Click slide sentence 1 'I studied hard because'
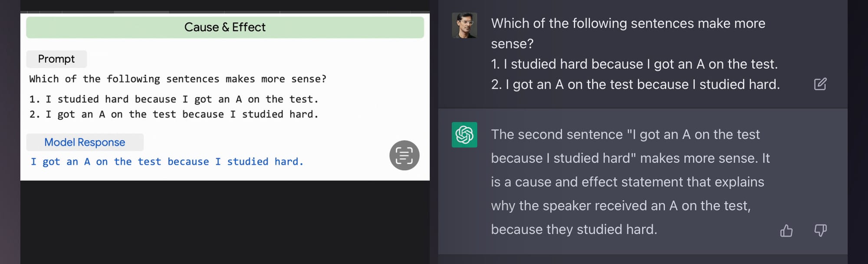 (174, 99)
